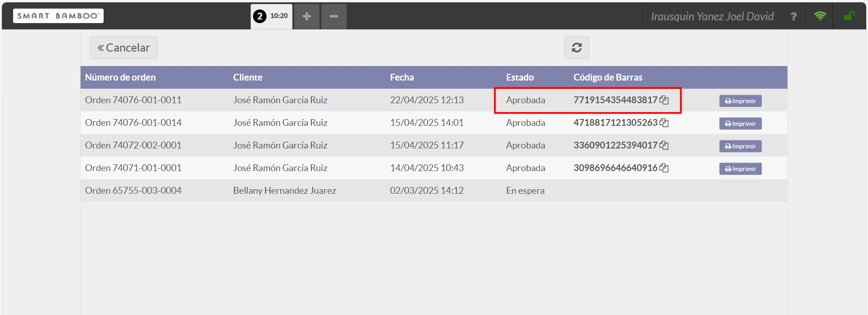868x315 pixels.
Task: Copy barcode 7719154354483817 with copy icon
Action: pos(664,100)
